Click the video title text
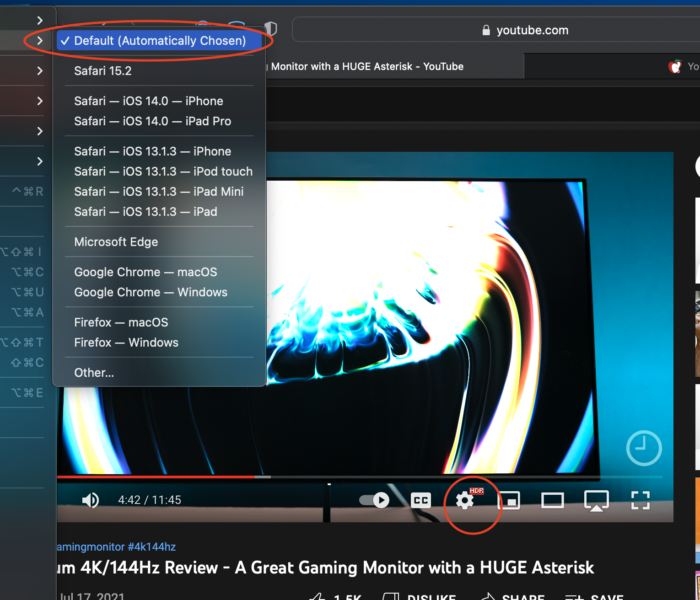Viewport: 700px width, 600px height. tap(325, 568)
